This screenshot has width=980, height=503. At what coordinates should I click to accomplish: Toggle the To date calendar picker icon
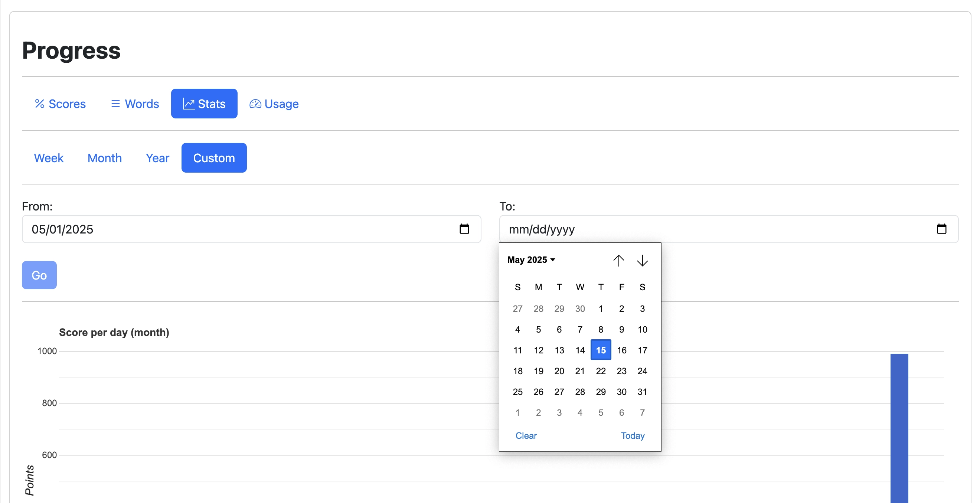point(941,229)
